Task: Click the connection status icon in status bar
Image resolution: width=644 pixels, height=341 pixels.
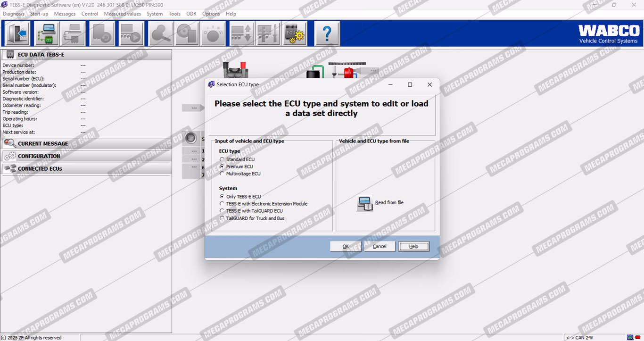Action: tap(630, 337)
